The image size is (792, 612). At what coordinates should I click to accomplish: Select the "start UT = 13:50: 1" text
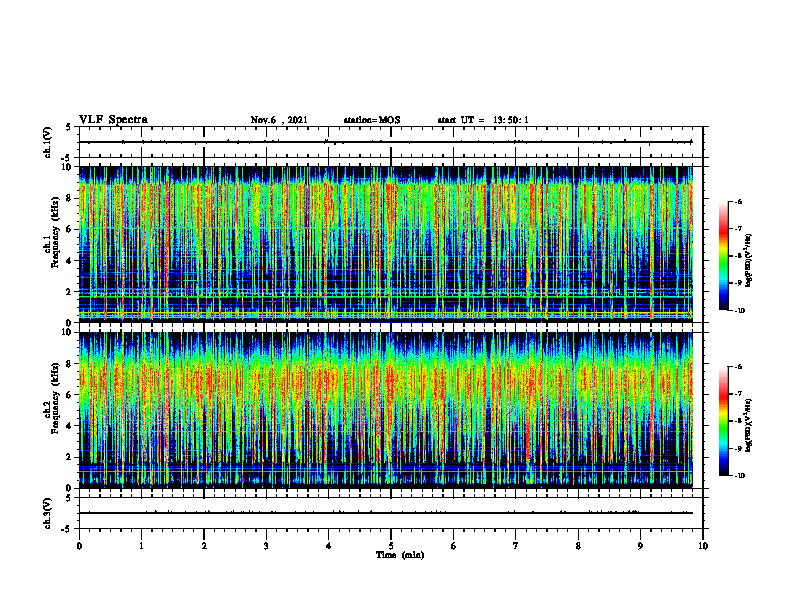tap(483, 120)
